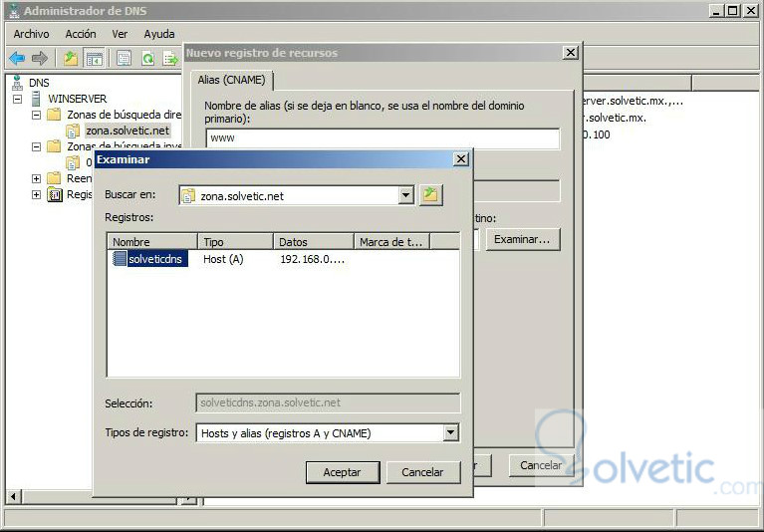Click the Tipo column header
764x532 pixels.
click(x=235, y=242)
